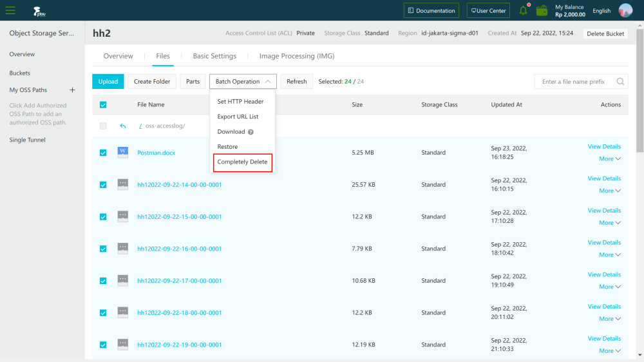Click file icon for hh12022-09-22-16-00-00-0001
The height and width of the screenshot is (362, 644).
pyautogui.click(x=123, y=249)
